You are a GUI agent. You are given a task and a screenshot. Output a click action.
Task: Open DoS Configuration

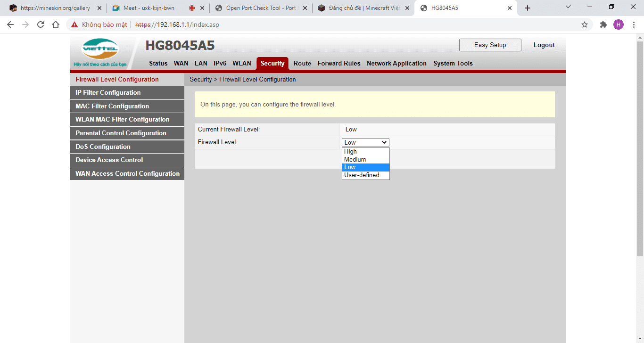[x=127, y=147]
